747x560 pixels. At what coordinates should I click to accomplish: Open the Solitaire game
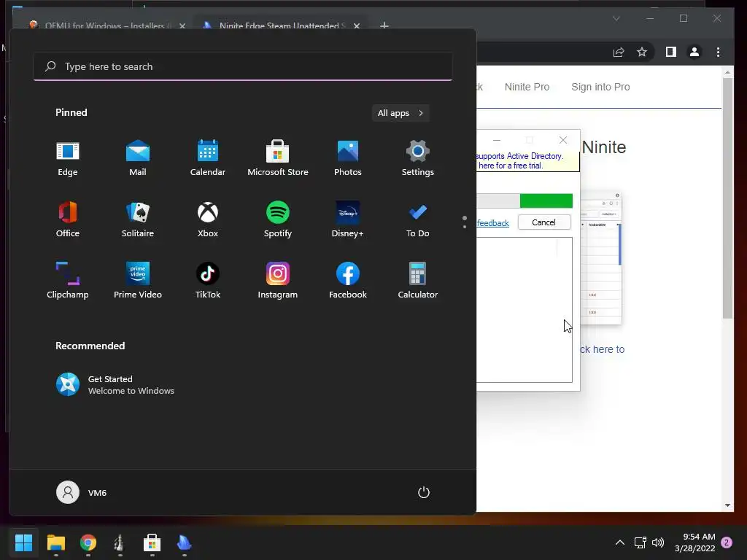138,220
